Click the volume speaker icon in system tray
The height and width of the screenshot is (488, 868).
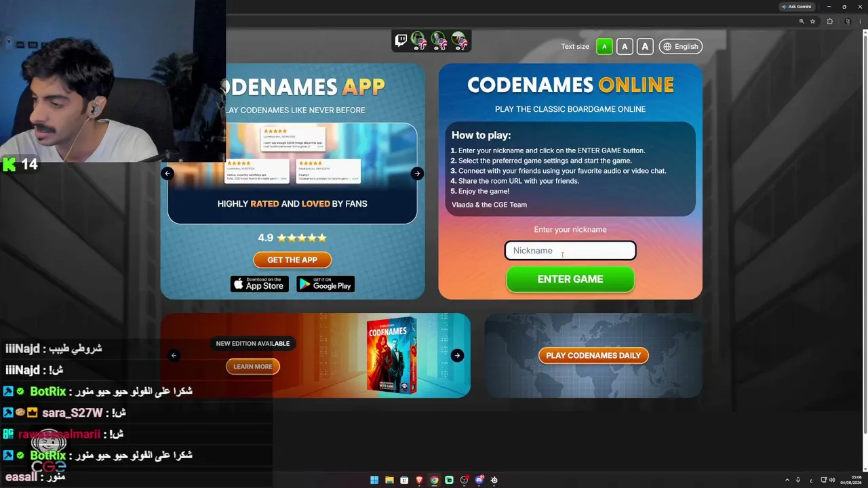(x=832, y=480)
